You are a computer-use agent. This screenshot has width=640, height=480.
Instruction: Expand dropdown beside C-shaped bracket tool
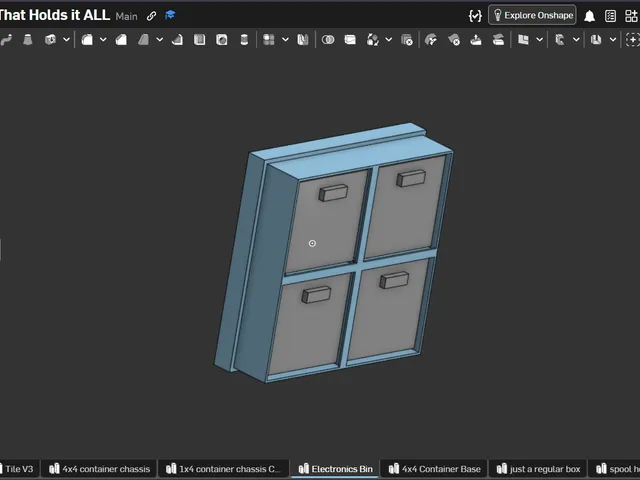576,40
